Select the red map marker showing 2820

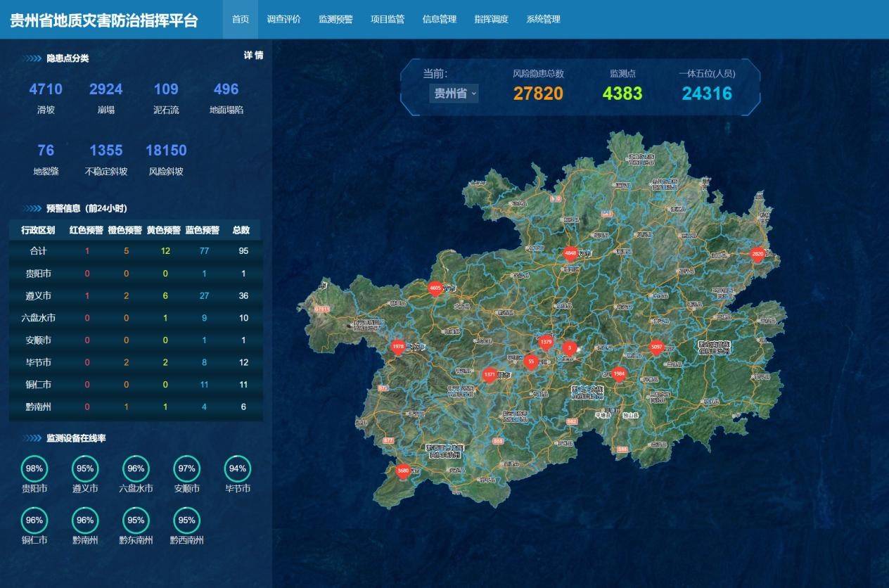(757, 254)
